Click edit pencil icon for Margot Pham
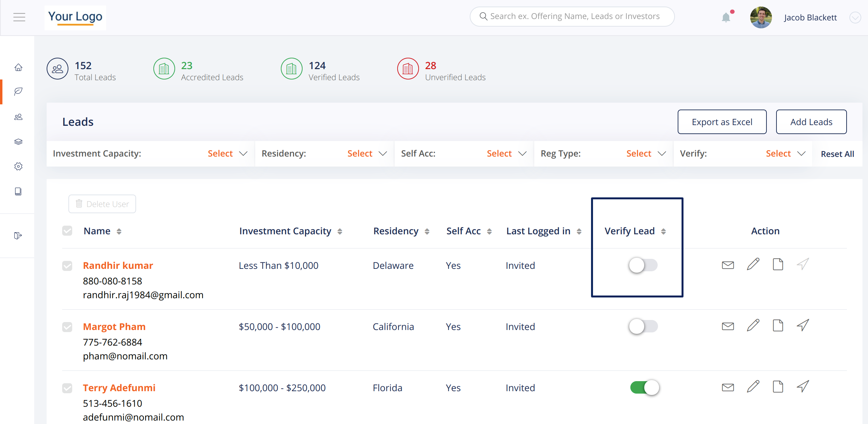 [x=753, y=326]
